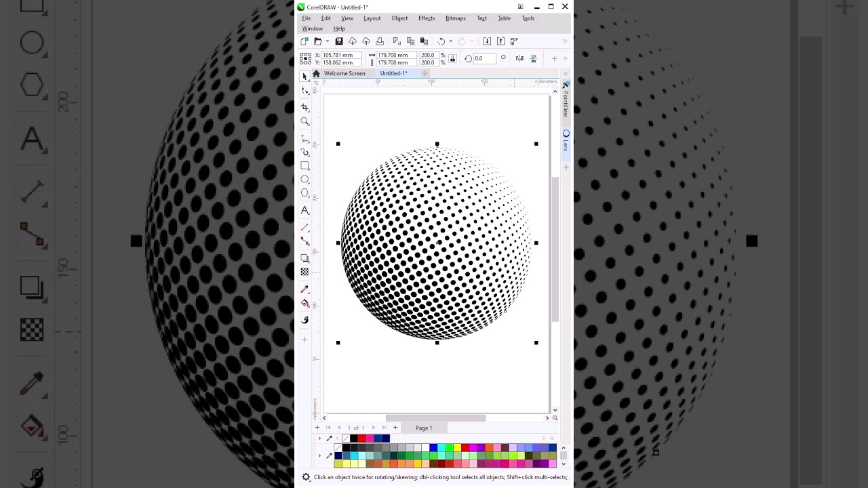
Task: Click the Save icon in toolbar
Action: pyautogui.click(x=339, y=41)
